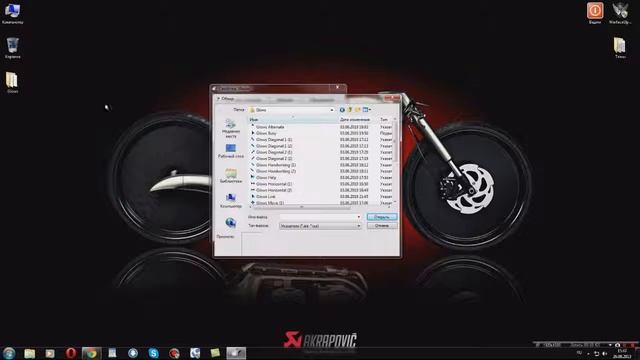Select the Gloos Diagonal 1 (2) file

pyautogui.click(x=273, y=146)
